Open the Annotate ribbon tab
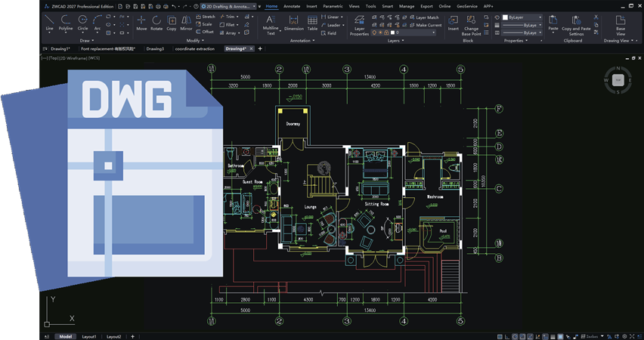644x340 pixels. (x=292, y=7)
